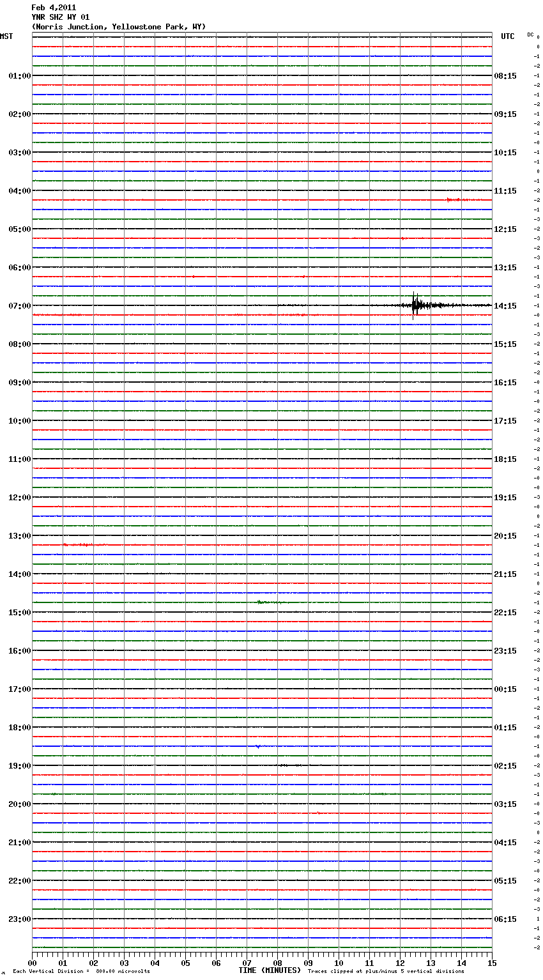Click the 16:15 UTC time label
543x980 pixels.
tap(505, 383)
